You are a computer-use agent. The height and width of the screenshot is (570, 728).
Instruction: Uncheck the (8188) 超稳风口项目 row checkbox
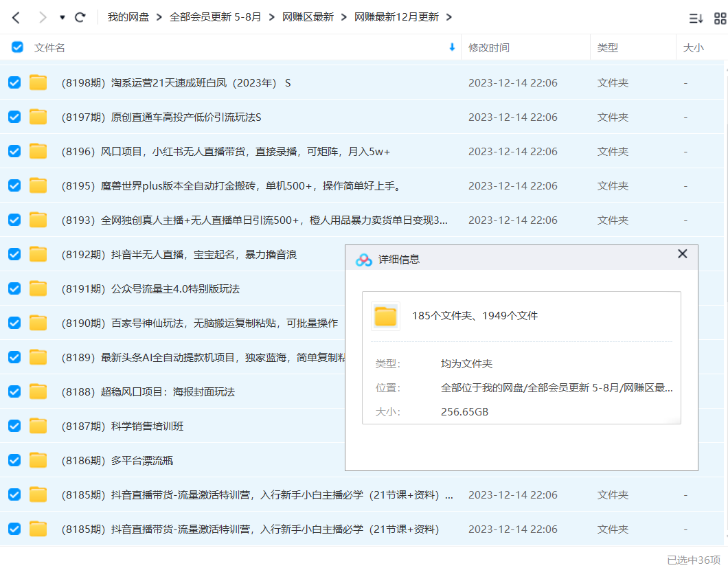pos(14,391)
